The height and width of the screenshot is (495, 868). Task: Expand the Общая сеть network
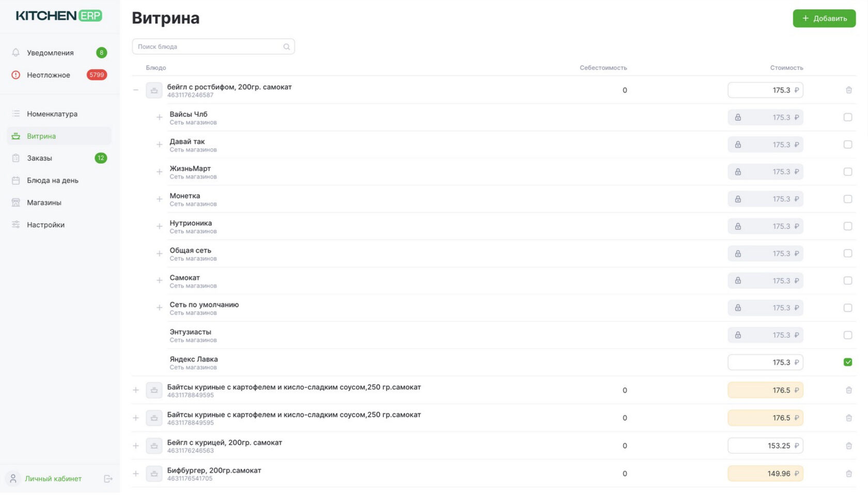point(160,254)
